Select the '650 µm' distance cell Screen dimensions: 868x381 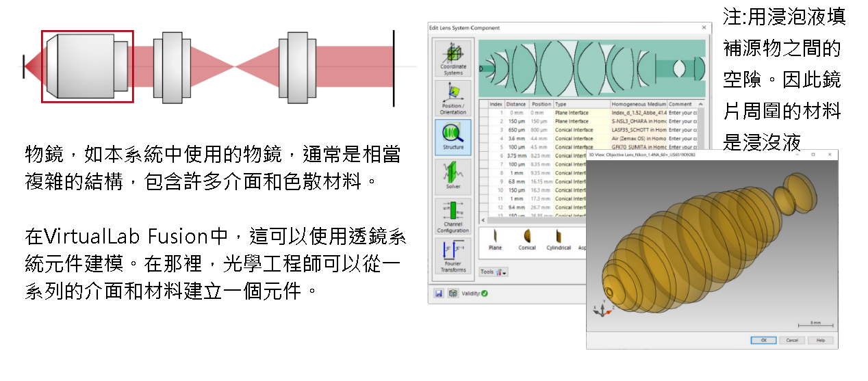click(x=515, y=129)
